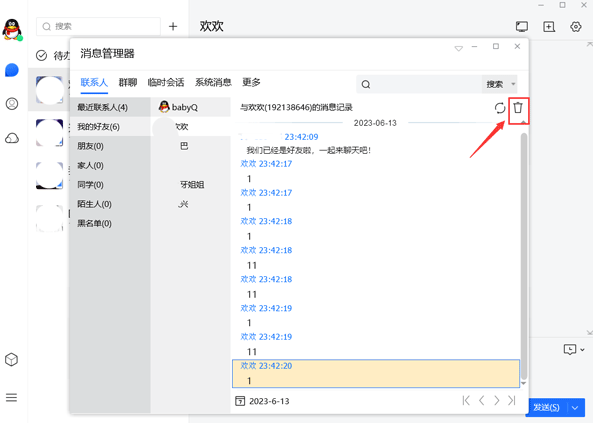Click the message records vertical scrollbar

tap(524, 256)
